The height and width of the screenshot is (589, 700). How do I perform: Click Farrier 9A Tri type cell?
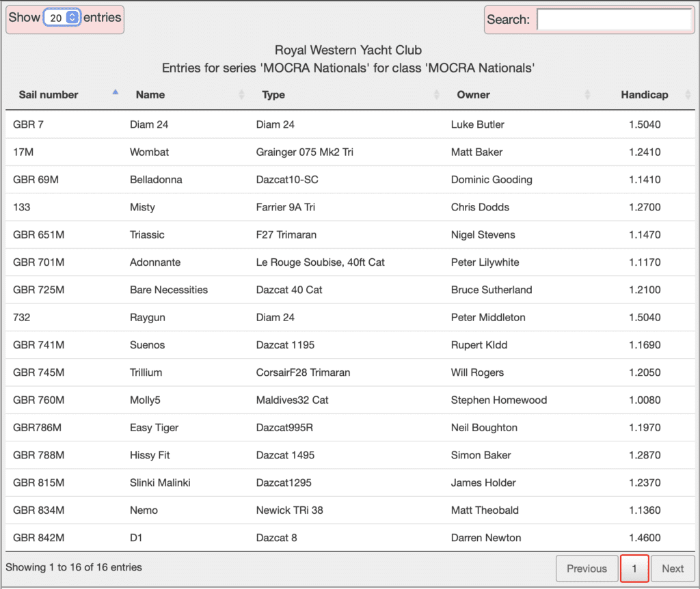[x=285, y=207]
